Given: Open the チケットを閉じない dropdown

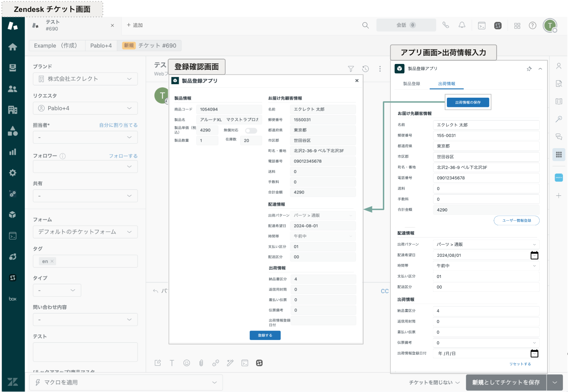Looking at the screenshot, I should 434,382.
